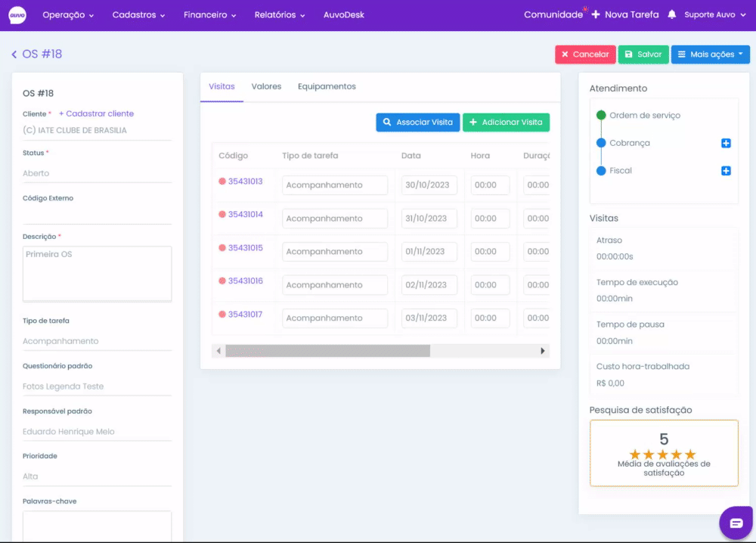The width and height of the screenshot is (756, 543).
Task: Click Nova Tarefa in the header
Action: coord(625,14)
